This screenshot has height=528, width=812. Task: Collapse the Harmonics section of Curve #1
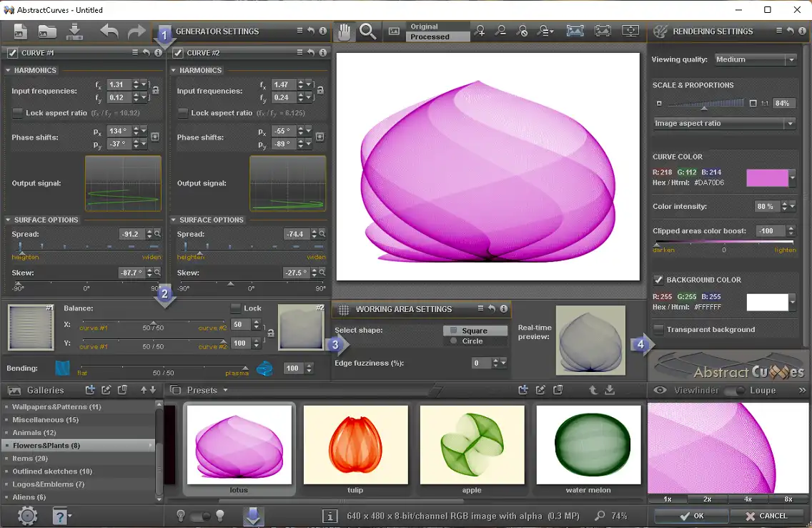[x=9, y=70]
